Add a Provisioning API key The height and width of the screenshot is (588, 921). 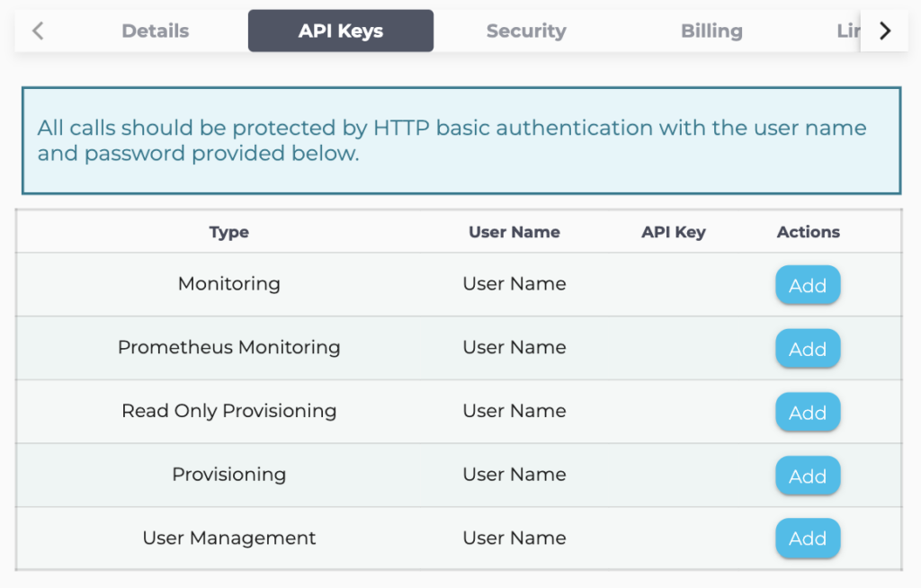click(x=807, y=476)
